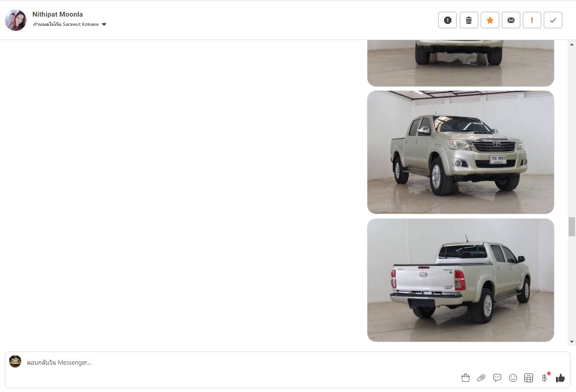Flag conversation with red exclamation priority icon
The width and height of the screenshot is (576, 392).
pos(532,20)
